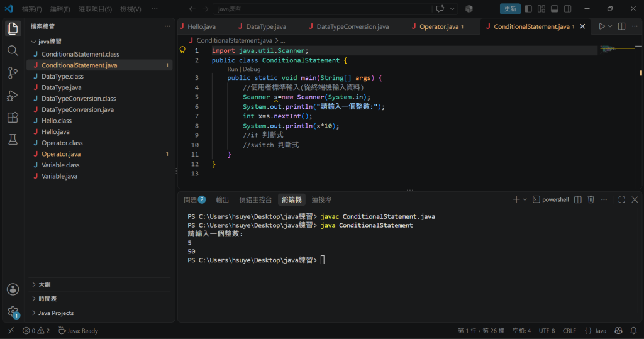Click the Run Java play button
Image resolution: width=644 pixels, height=339 pixels.
tap(602, 26)
